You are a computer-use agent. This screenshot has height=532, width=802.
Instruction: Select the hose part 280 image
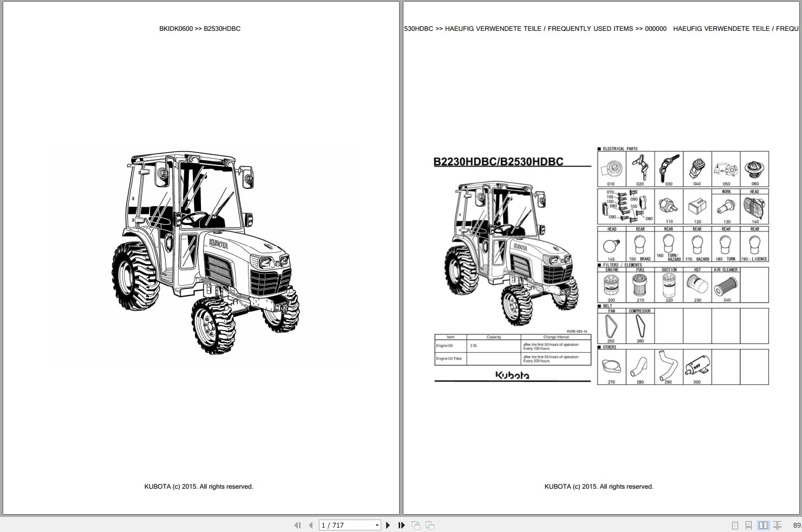[640, 367]
